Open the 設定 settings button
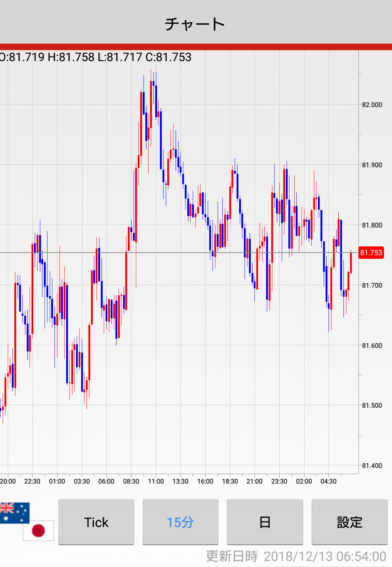Image resolution: width=392 pixels, height=567 pixels. click(x=349, y=522)
